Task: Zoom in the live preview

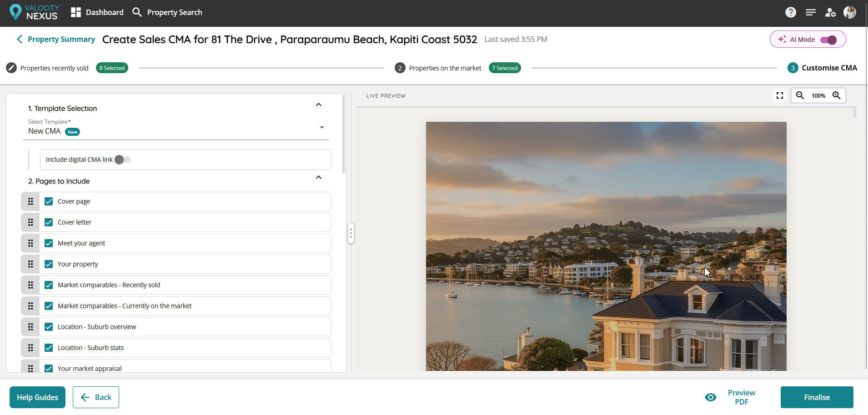Action: tap(837, 95)
